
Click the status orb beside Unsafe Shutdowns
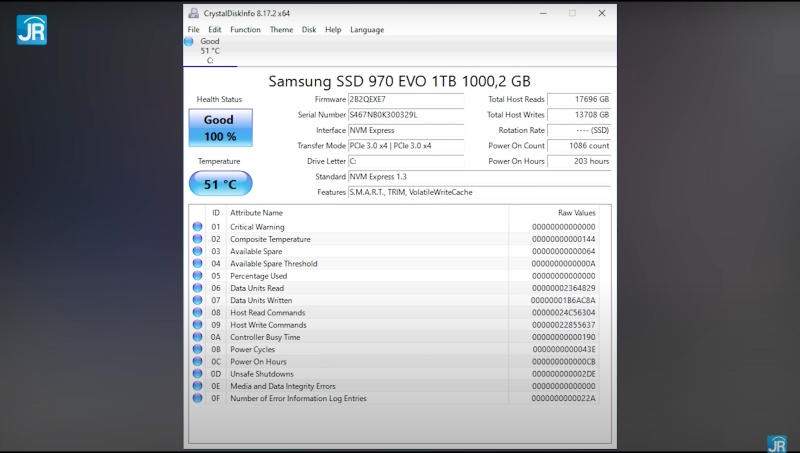coord(197,374)
